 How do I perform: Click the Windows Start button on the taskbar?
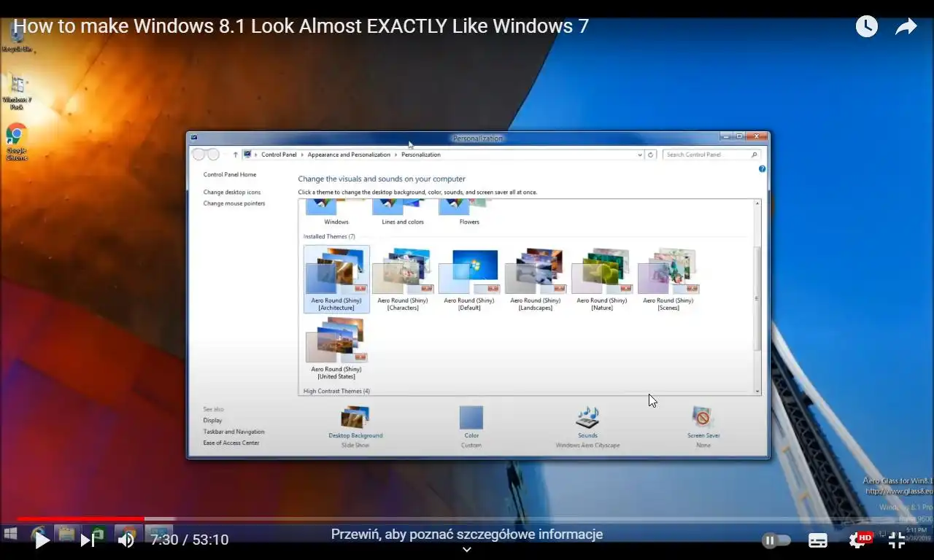coord(10,534)
